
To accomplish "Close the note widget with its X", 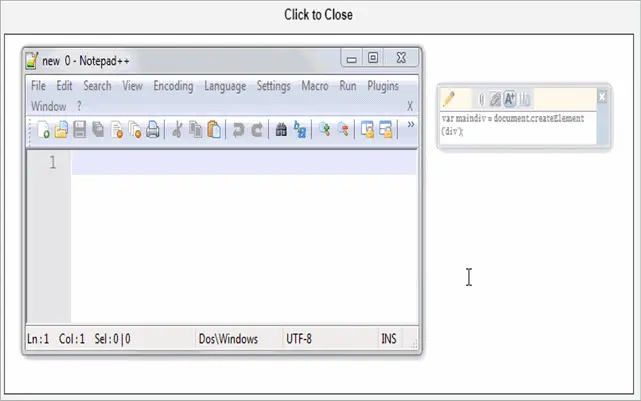I will [602, 97].
